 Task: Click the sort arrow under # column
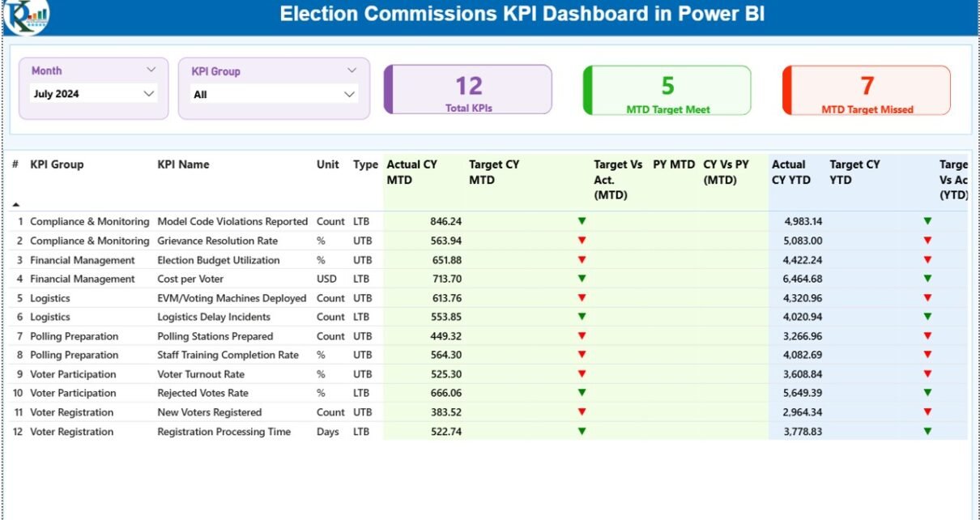click(x=15, y=205)
